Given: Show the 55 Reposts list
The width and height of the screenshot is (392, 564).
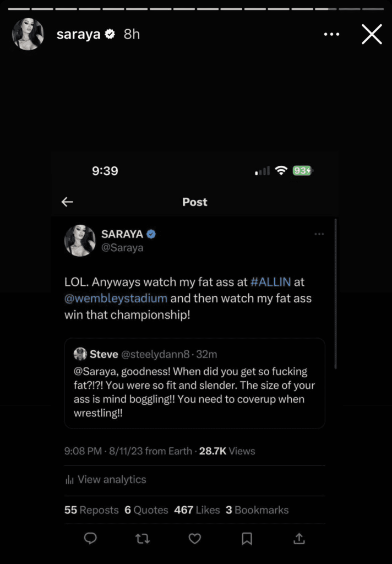Looking at the screenshot, I should (91, 510).
